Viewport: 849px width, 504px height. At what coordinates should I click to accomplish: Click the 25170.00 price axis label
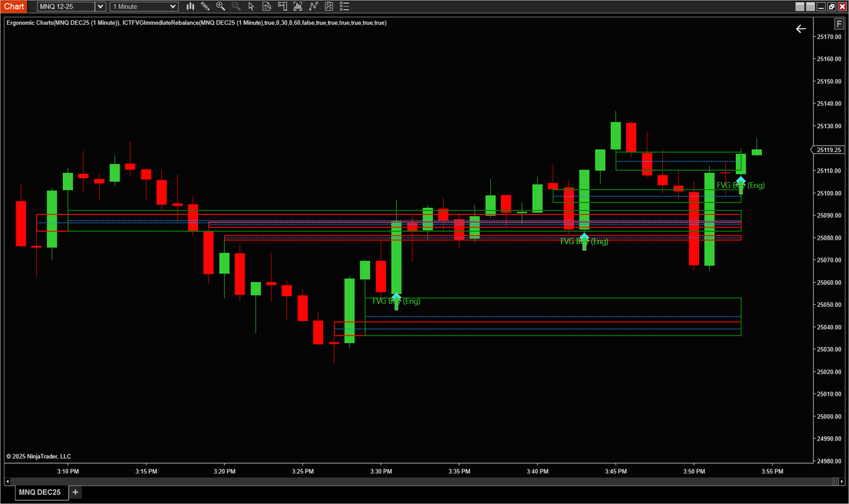tap(828, 37)
